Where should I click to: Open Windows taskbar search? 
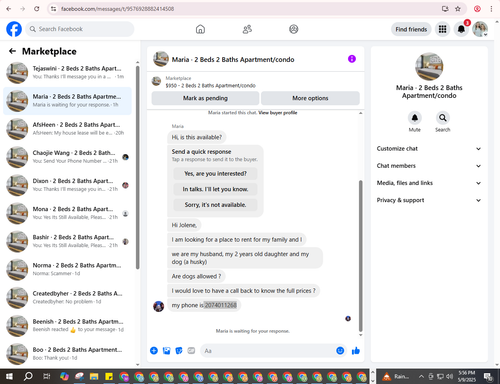(x=28, y=377)
